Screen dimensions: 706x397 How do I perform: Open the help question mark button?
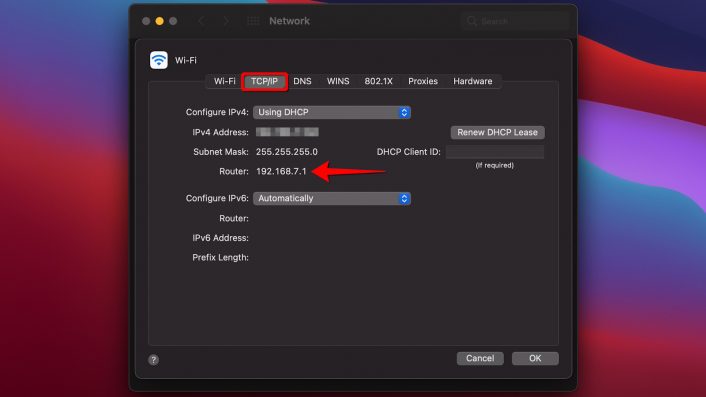tap(154, 360)
